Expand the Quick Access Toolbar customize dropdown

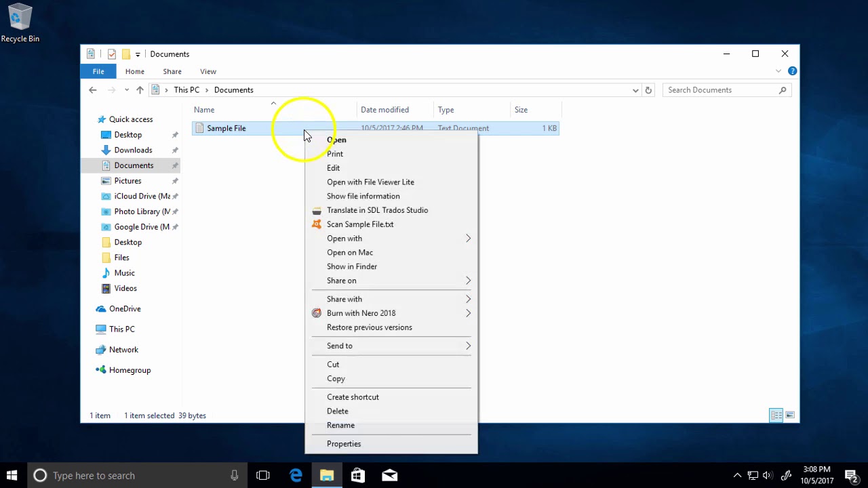pyautogui.click(x=138, y=54)
